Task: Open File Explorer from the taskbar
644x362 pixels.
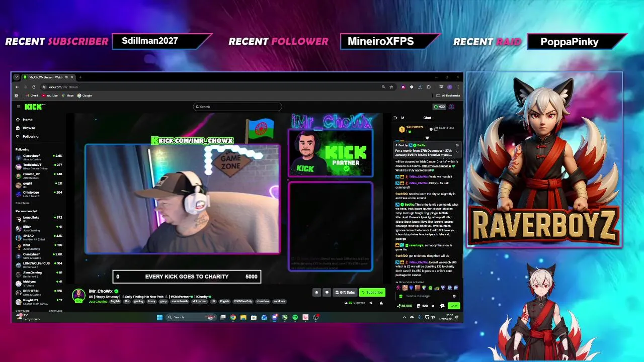Action: click(x=243, y=317)
